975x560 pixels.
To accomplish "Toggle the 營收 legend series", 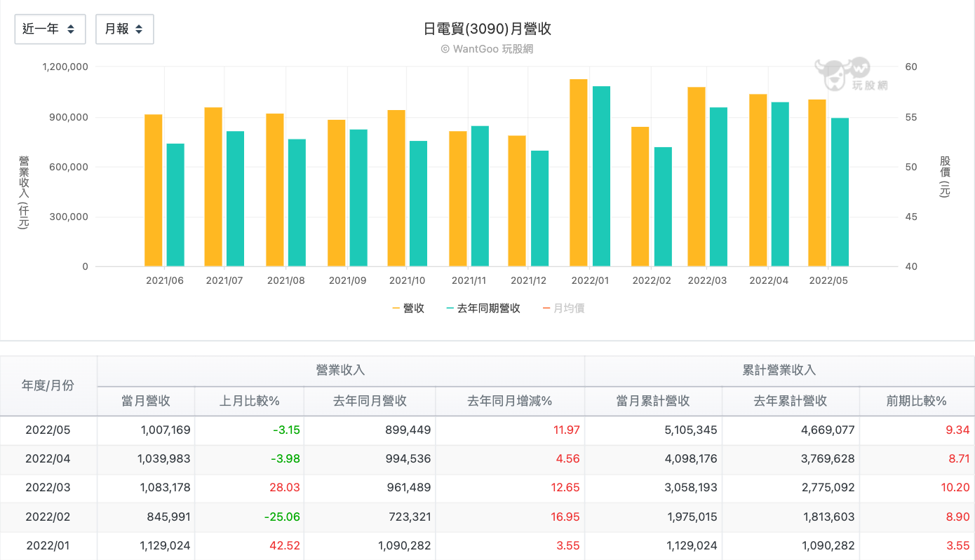I will 408,308.
